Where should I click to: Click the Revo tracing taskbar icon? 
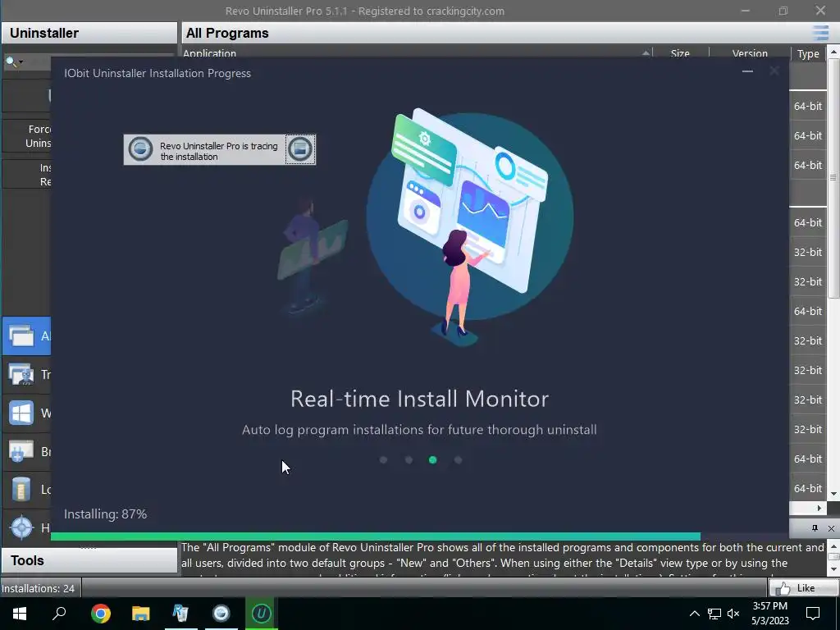[x=221, y=614]
